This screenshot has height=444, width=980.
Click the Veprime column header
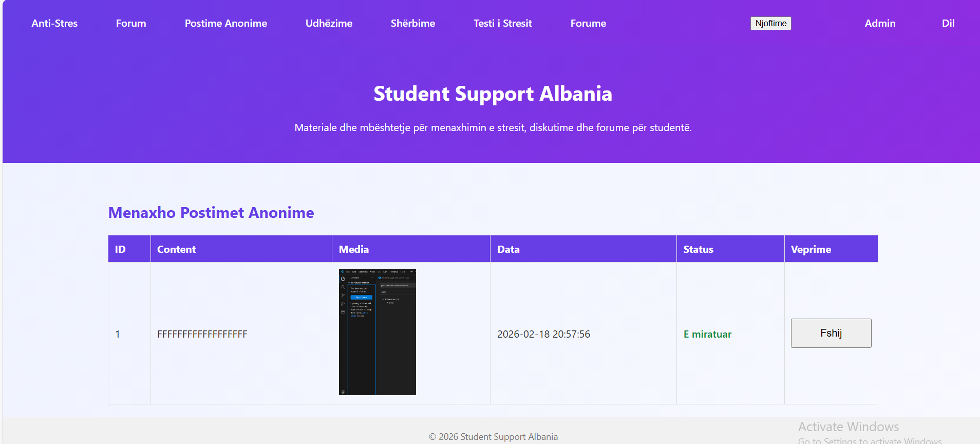(811, 249)
